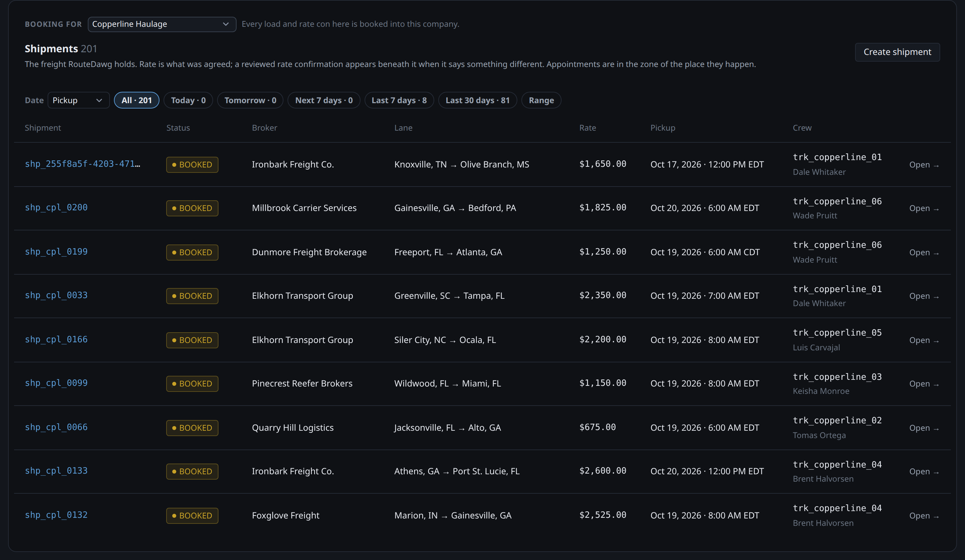Open shipment shp_cpl_0099 link
Screen dimensions: 965x560
point(56,383)
